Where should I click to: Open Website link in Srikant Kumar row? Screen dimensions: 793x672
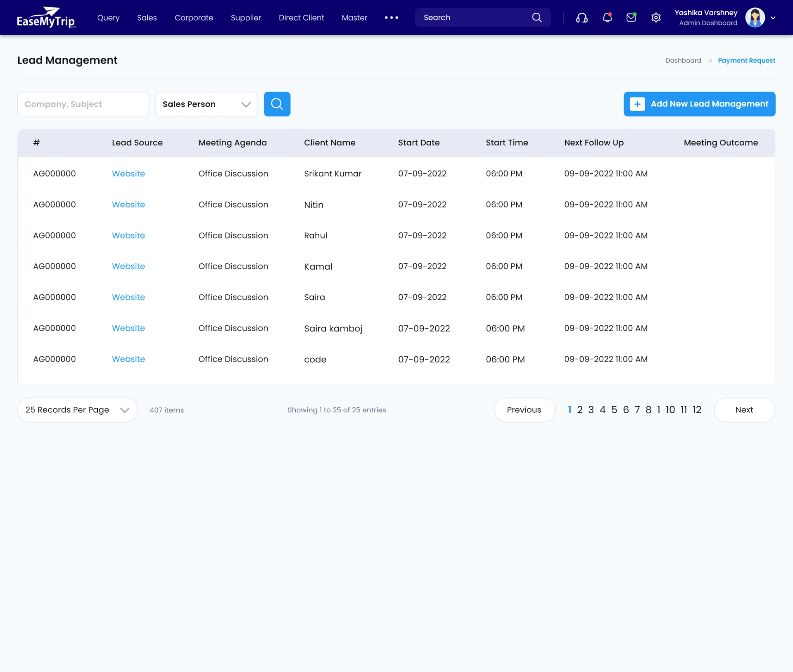(x=128, y=173)
